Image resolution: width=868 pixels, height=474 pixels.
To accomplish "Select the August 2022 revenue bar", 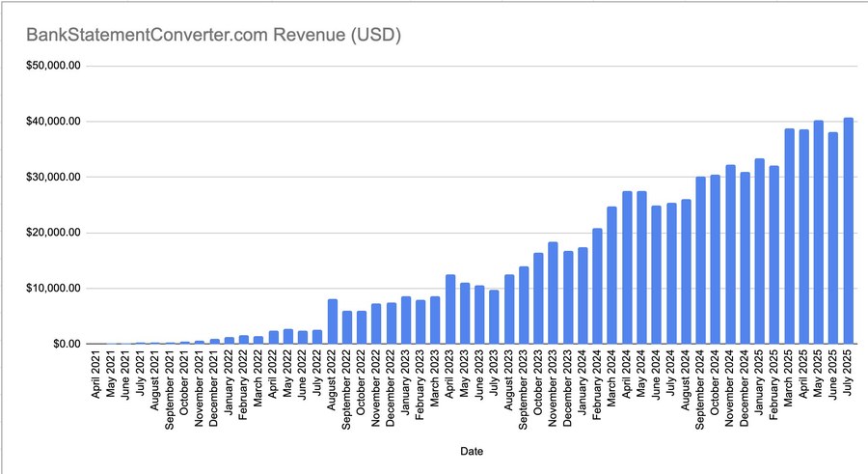I will pyautogui.click(x=332, y=321).
